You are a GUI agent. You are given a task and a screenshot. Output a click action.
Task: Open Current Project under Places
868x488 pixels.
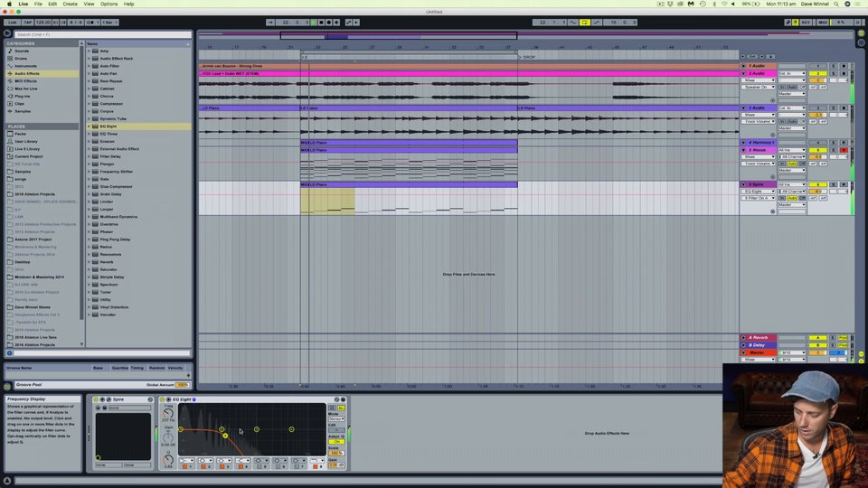[x=28, y=156]
